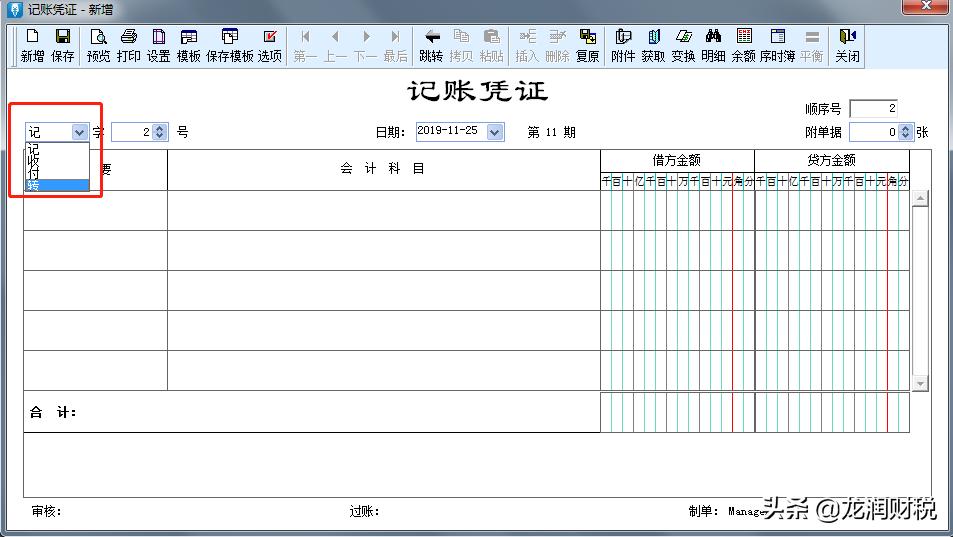Open 明细 detail ledger
The height and width of the screenshot is (537, 953).
(x=714, y=46)
